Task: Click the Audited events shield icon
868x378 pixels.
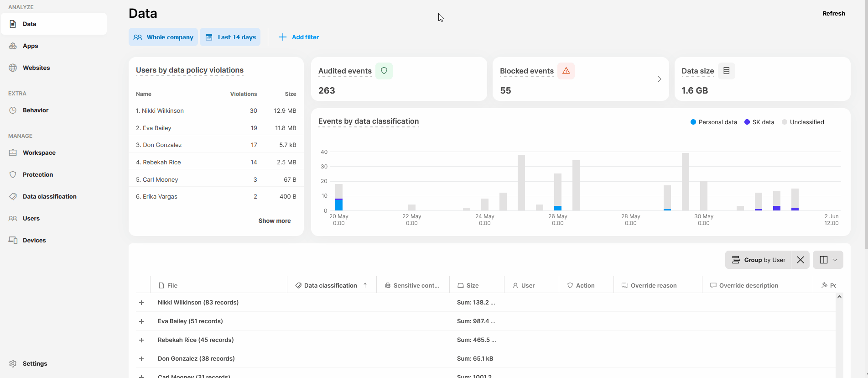Action: pyautogui.click(x=384, y=71)
